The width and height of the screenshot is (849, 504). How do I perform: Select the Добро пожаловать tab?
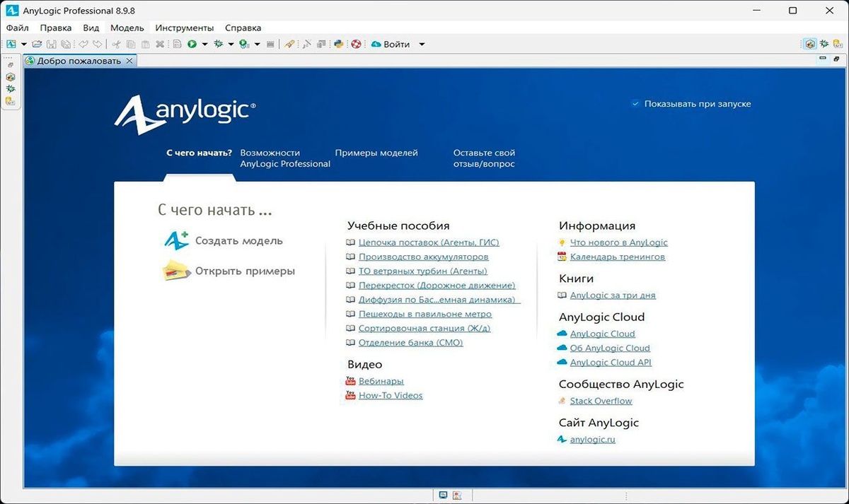79,61
